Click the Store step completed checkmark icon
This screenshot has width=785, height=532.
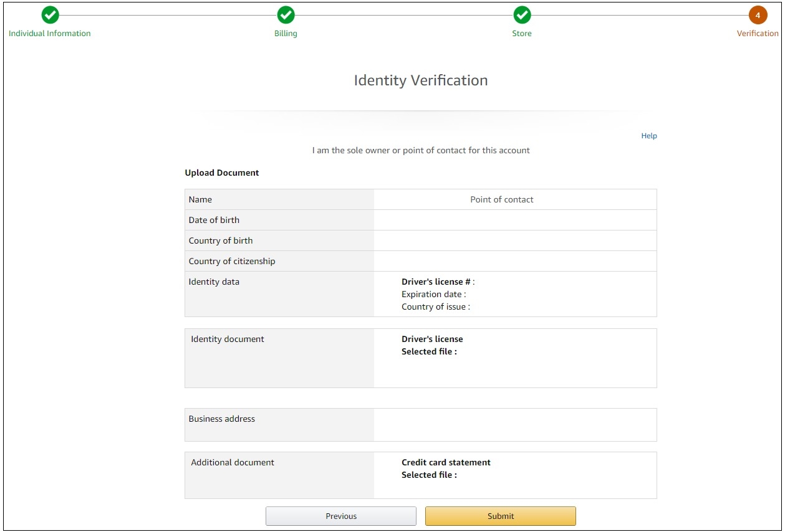pyautogui.click(x=522, y=15)
